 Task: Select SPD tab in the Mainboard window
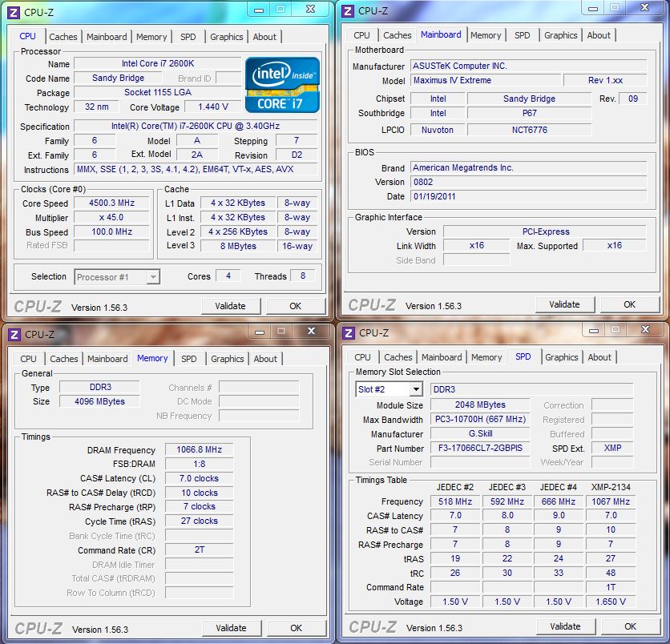(x=523, y=35)
